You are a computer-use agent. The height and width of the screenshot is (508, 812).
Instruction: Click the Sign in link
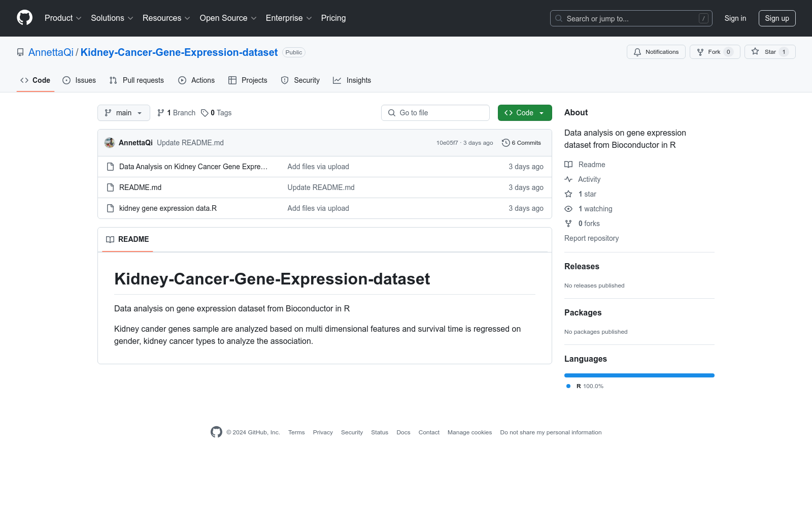[735, 18]
